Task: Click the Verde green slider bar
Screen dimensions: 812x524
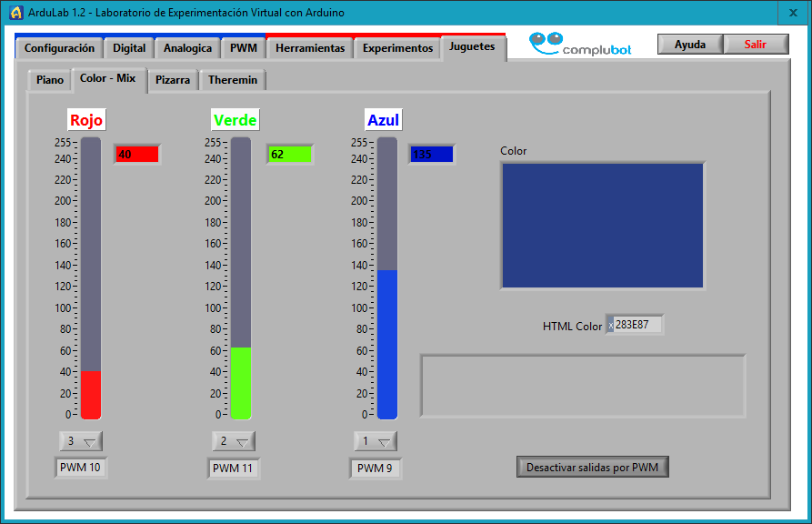Action: 240,277
